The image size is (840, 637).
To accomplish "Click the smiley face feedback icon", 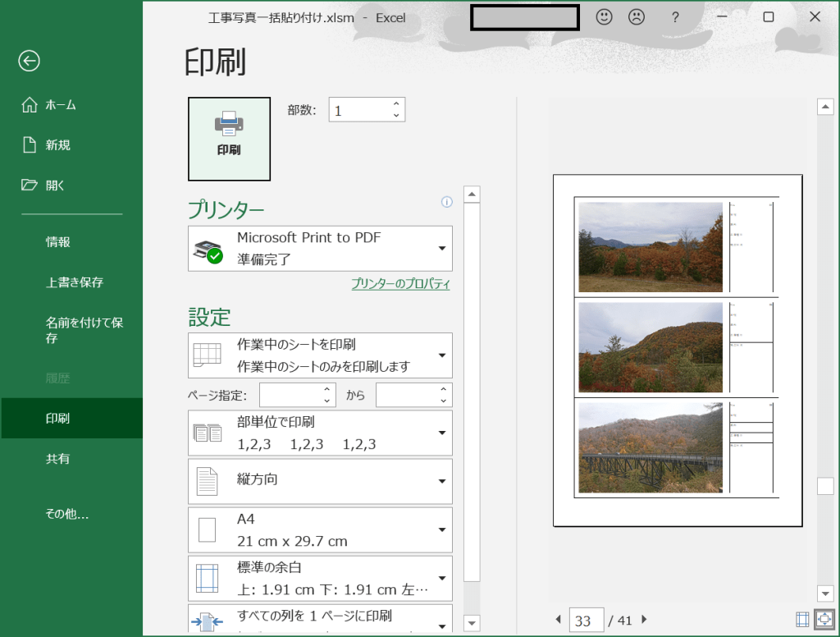I will [605, 16].
